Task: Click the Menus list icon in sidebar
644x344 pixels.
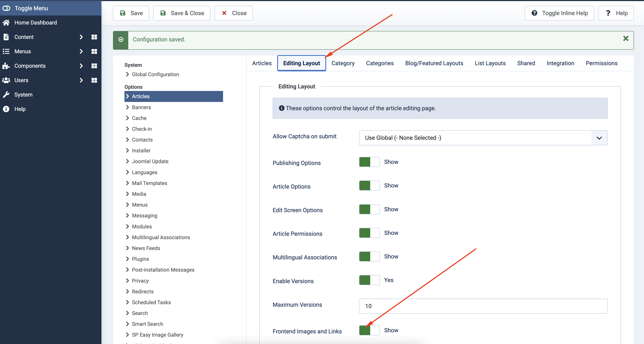Action: [6, 51]
